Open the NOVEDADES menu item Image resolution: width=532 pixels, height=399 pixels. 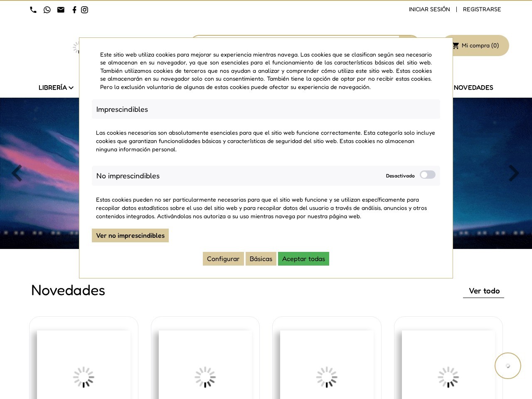473,88
